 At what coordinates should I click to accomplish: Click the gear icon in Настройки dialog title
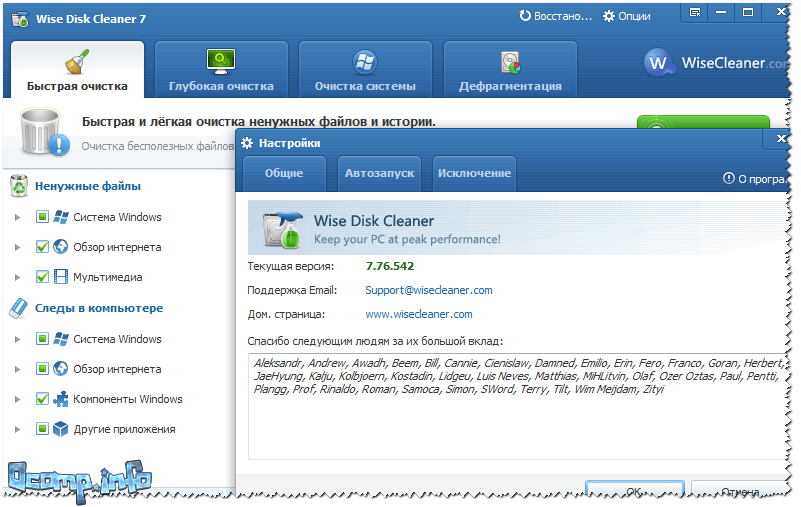[x=247, y=143]
